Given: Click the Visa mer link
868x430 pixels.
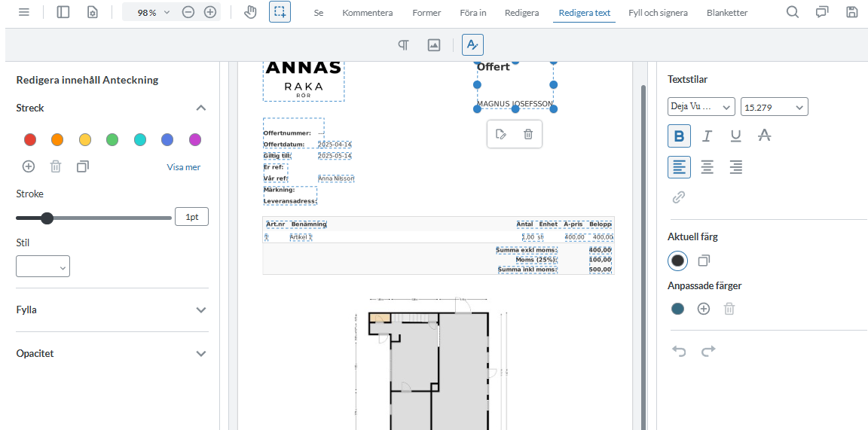Looking at the screenshot, I should 184,167.
